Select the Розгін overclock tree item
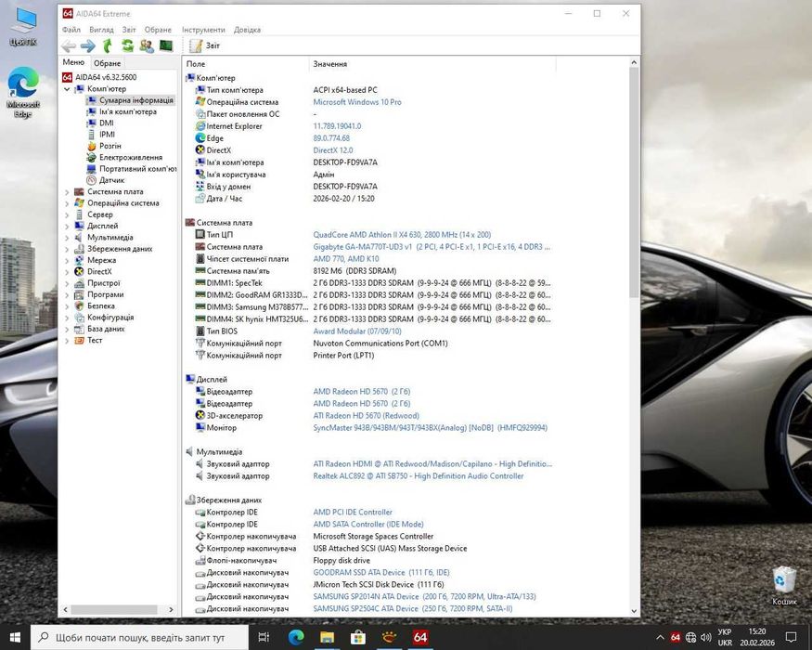 pyautogui.click(x=110, y=146)
